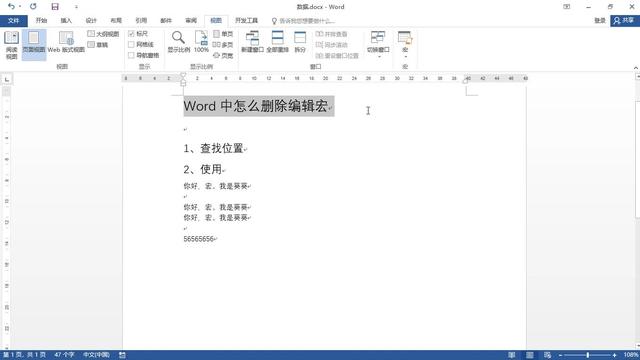640x360 pixels.
Task: Open the 文件 (File) tab
Action: coord(13,20)
